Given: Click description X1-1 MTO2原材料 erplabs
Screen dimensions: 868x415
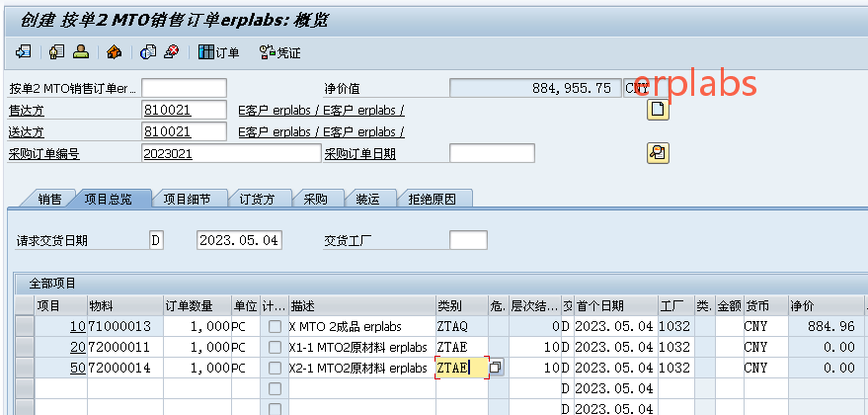Looking at the screenshot, I should [362, 348].
